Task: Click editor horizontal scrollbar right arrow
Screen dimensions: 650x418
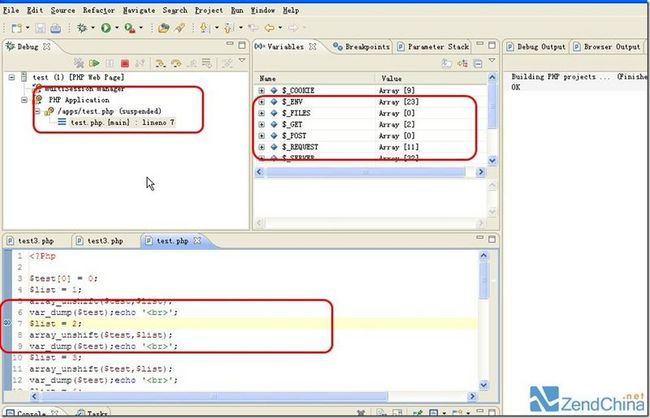Action: click(x=472, y=397)
